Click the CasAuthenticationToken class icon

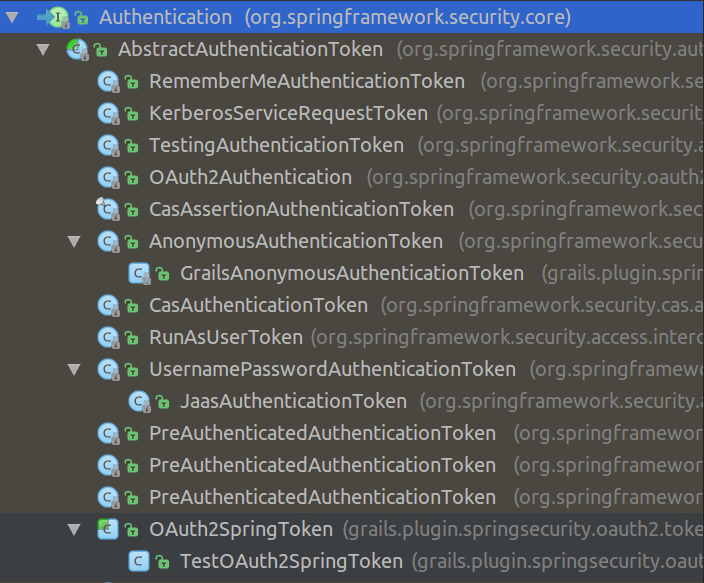coord(109,305)
